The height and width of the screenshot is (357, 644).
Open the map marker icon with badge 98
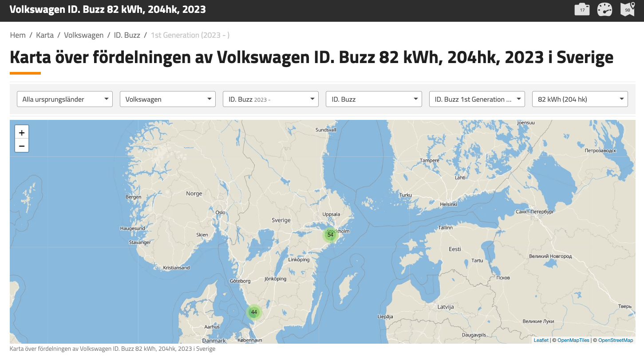[x=628, y=9]
